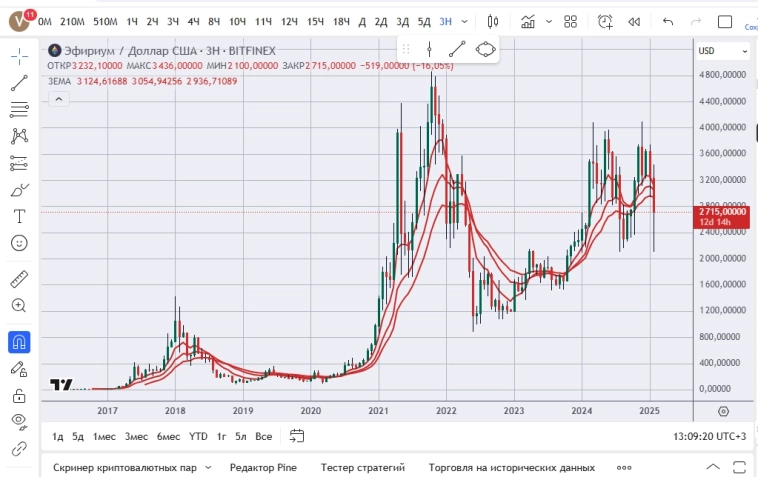Start bar replay mode
This screenshot has height=477, width=758.
tap(634, 22)
